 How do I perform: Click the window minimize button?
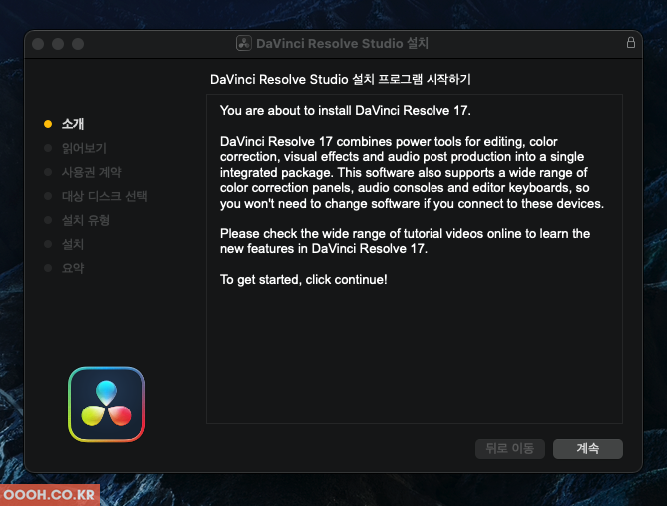[58, 44]
